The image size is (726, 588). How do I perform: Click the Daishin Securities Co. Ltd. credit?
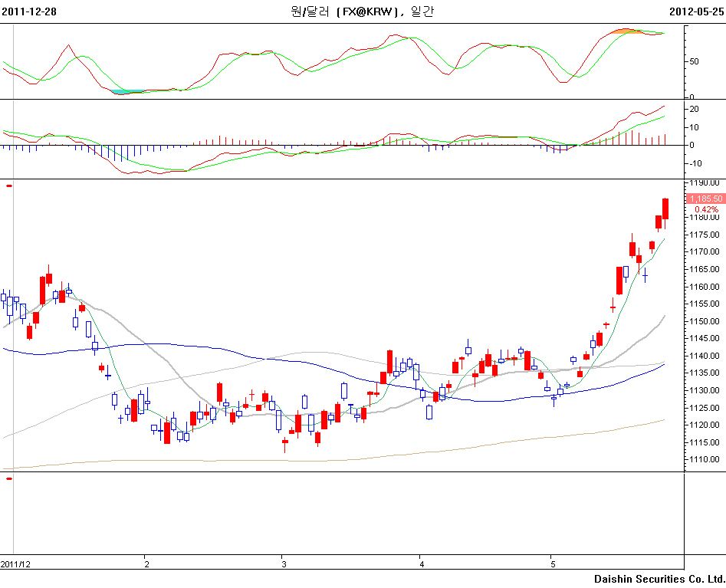coord(659,579)
